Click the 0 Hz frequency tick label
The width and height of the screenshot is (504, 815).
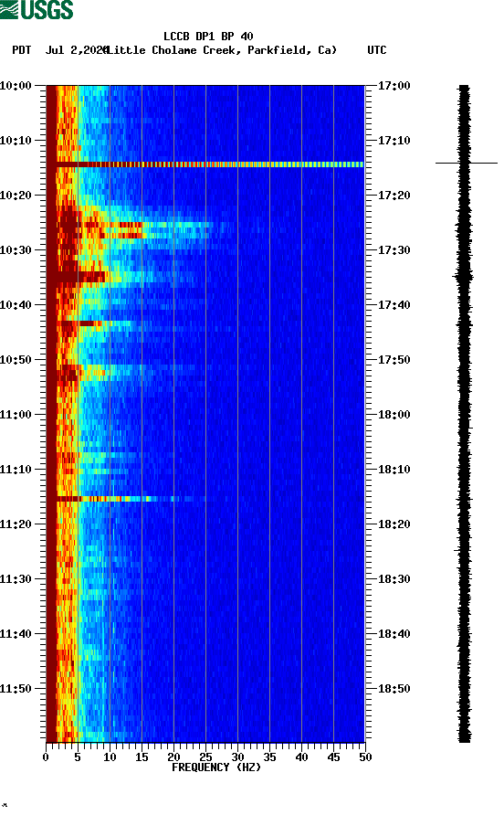(46, 757)
